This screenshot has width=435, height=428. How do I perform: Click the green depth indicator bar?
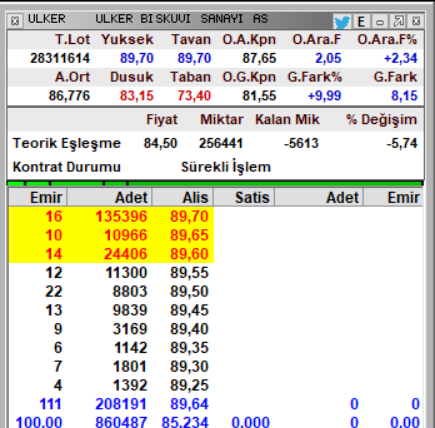pyautogui.click(x=215, y=183)
